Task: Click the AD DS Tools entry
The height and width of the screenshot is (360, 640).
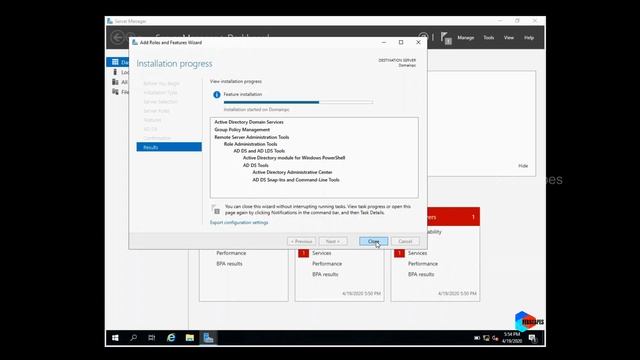Action: point(256,165)
